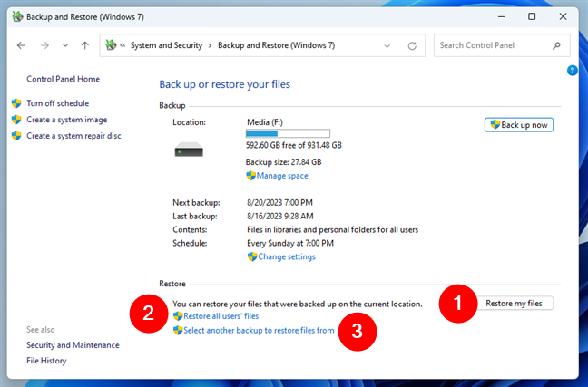Click the Back navigation arrow

pyautogui.click(x=21, y=45)
